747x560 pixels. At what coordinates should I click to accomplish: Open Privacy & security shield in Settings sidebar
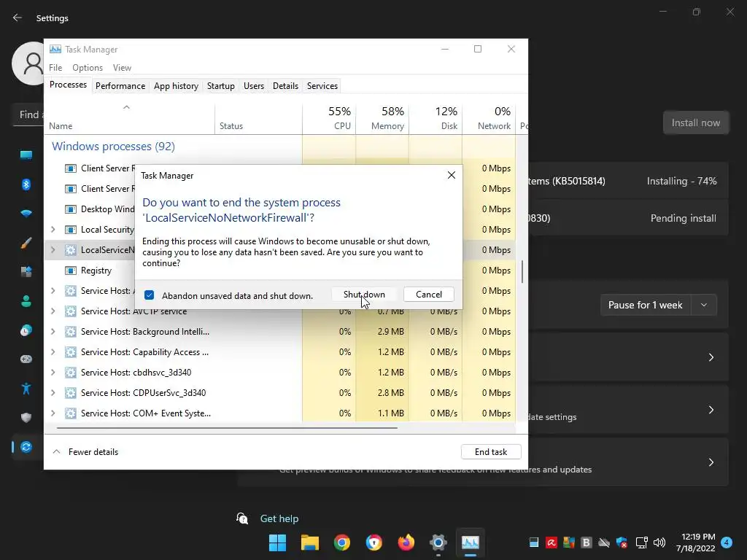26,418
